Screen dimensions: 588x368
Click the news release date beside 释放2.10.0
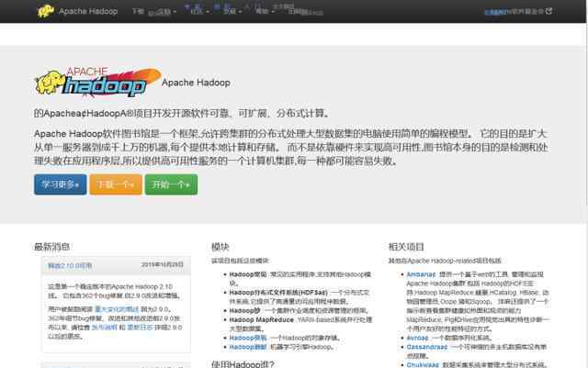point(163,264)
